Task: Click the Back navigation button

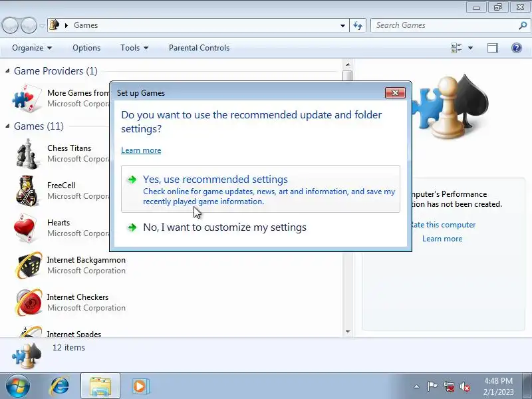Action: coord(10,25)
